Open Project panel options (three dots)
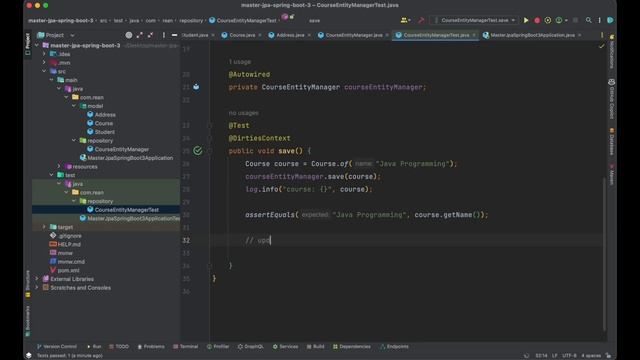Image resolution: width=640 pixels, height=360 pixels. [x=164, y=35]
